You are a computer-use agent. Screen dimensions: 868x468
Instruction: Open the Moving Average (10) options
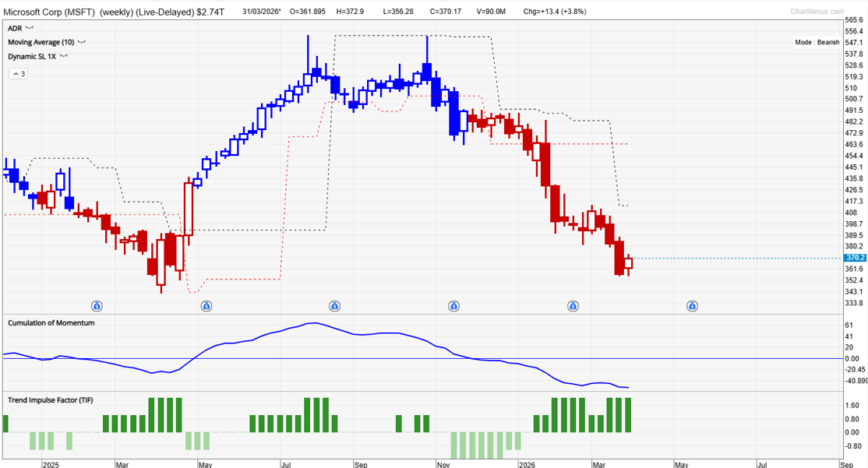point(80,42)
